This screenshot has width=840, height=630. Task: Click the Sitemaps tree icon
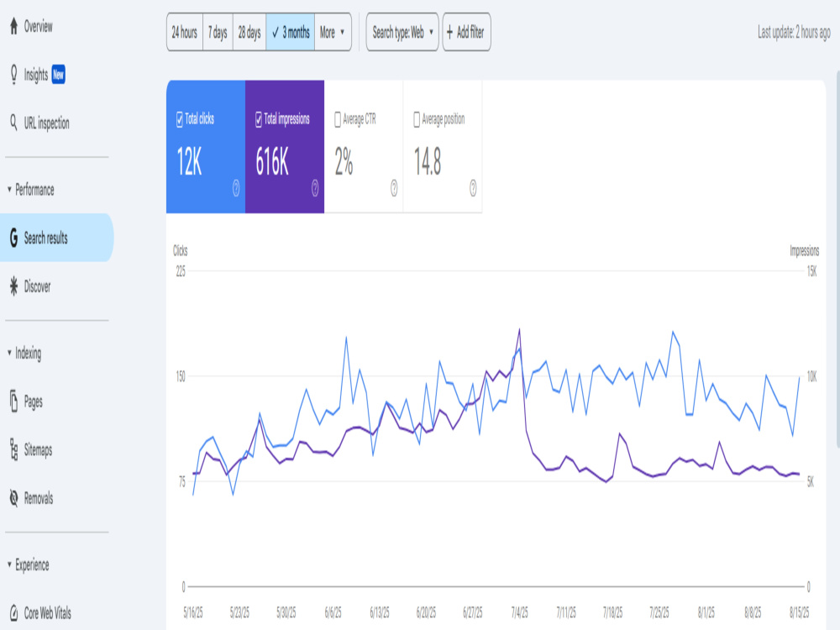[14, 449]
